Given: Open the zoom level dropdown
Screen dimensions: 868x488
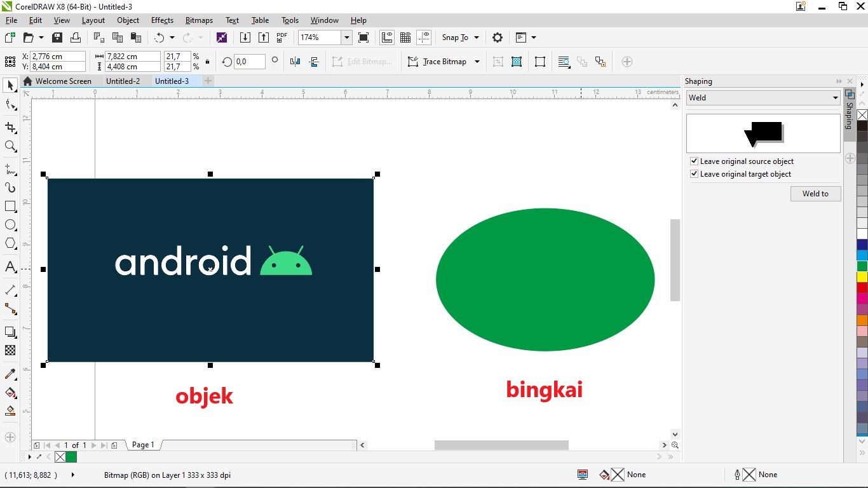Looking at the screenshot, I should click(347, 37).
